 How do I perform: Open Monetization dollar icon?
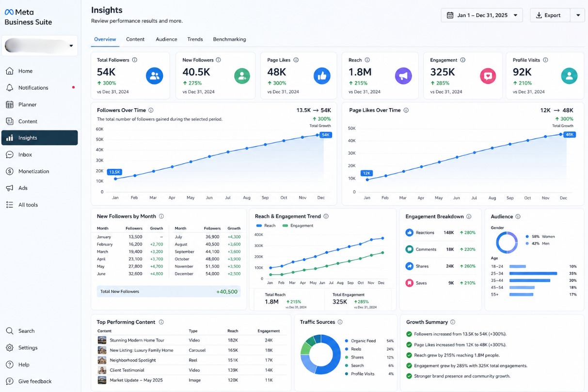click(x=9, y=171)
